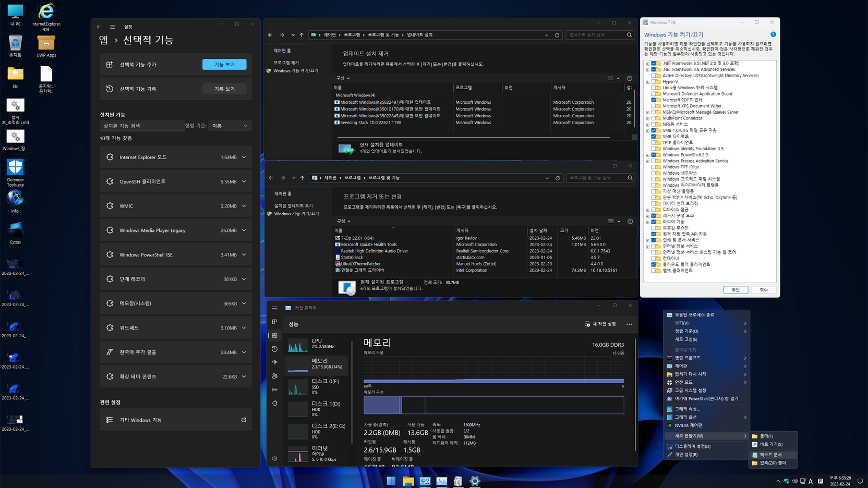Open external link icon for 기타 Windows 기능
The width and height of the screenshot is (868, 488).
point(244,420)
